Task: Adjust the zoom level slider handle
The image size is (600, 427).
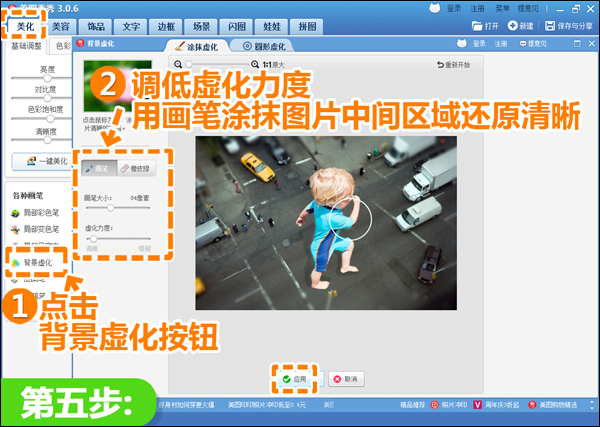Action: tap(189, 65)
